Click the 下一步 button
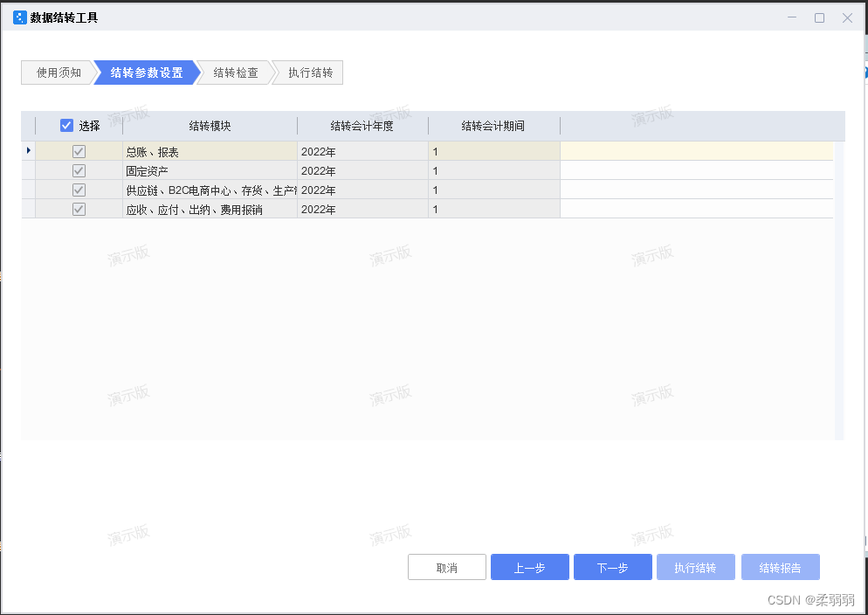This screenshot has height=615, width=868. [612, 566]
